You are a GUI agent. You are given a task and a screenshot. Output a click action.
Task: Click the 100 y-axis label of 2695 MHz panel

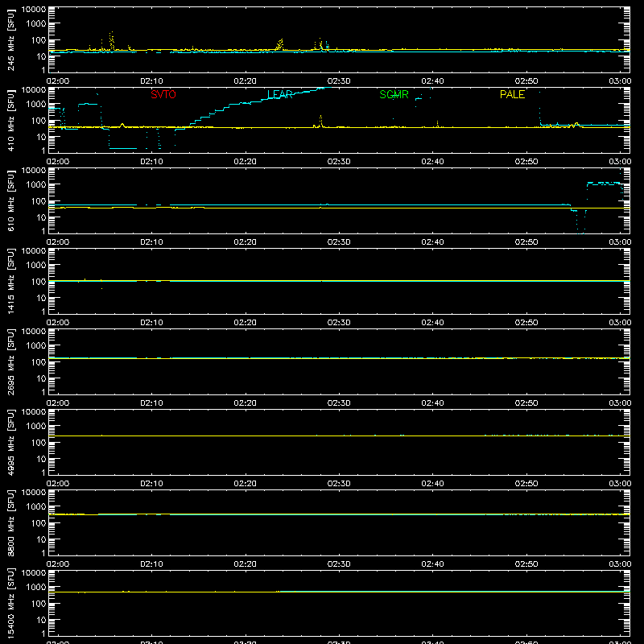pyautogui.click(x=39, y=362)
